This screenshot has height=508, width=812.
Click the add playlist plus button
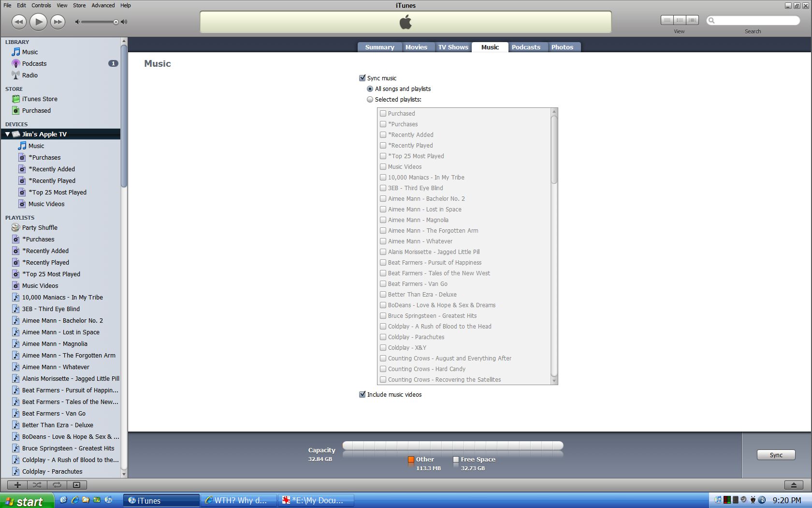pyautogui.click(x=17, y=485)
